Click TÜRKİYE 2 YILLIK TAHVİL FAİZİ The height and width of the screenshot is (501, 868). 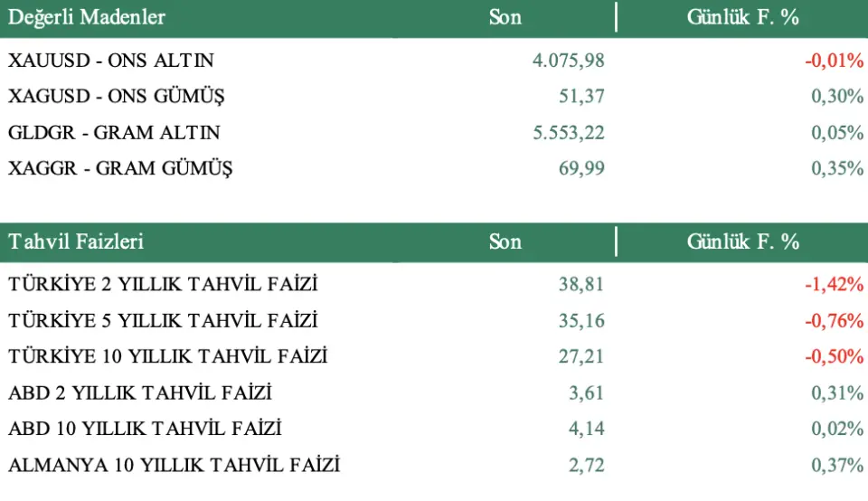coord(163,284)
